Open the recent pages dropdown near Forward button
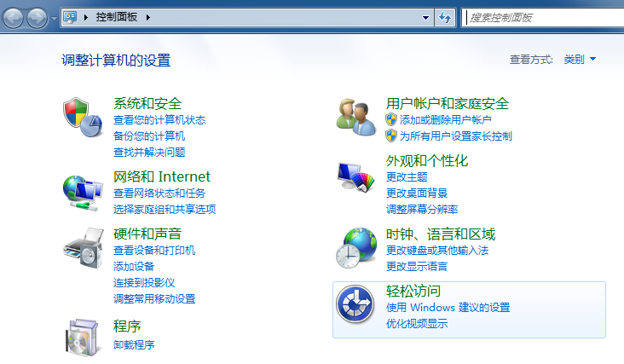The width and height of the screenshot is (624, 364). pos(55,18)
